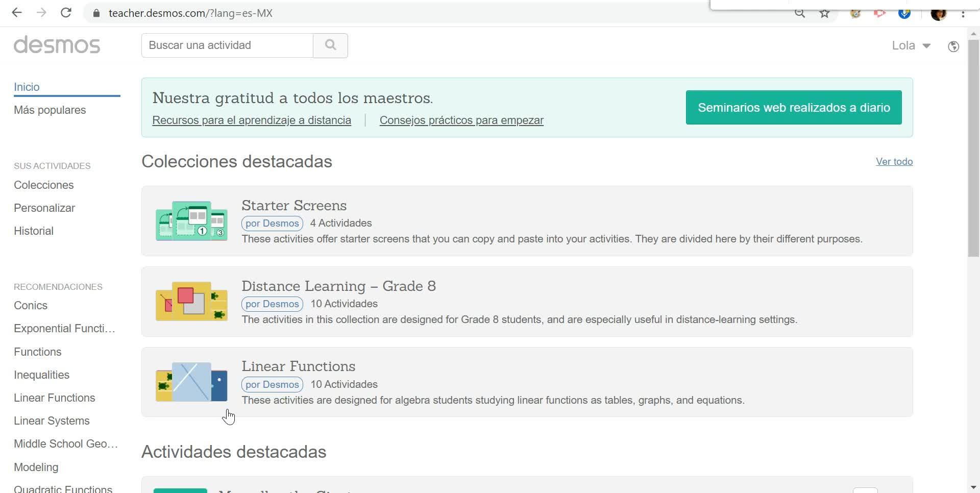Reload the page with the refresh icon

point(66,13)
